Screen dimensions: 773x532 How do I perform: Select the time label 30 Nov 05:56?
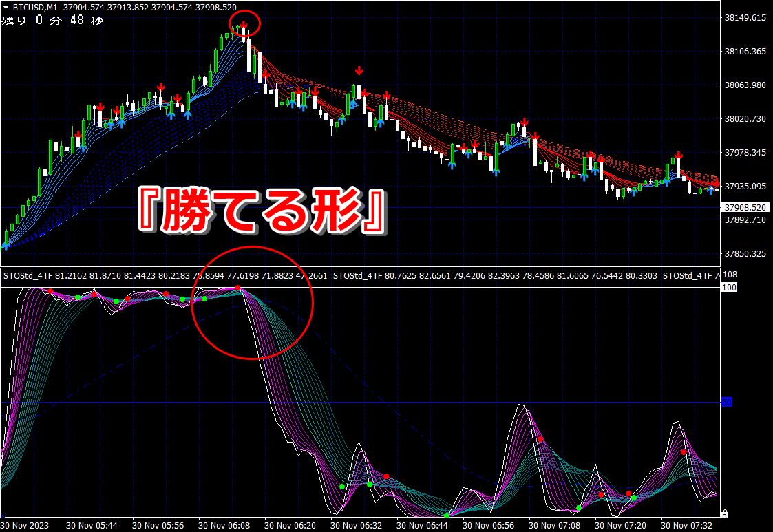click(x=158, y=526)
